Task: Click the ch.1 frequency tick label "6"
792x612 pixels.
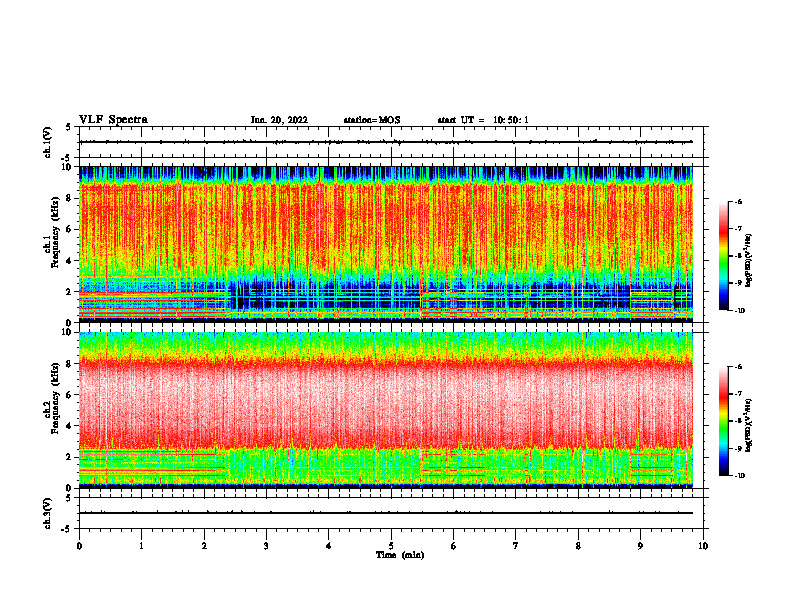Action: pyautogui.click(x=69, y=229)
